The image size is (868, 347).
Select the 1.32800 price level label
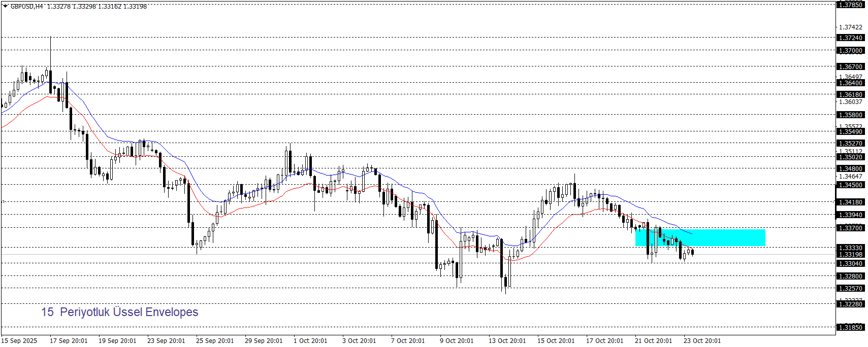(x=850, y=276)
